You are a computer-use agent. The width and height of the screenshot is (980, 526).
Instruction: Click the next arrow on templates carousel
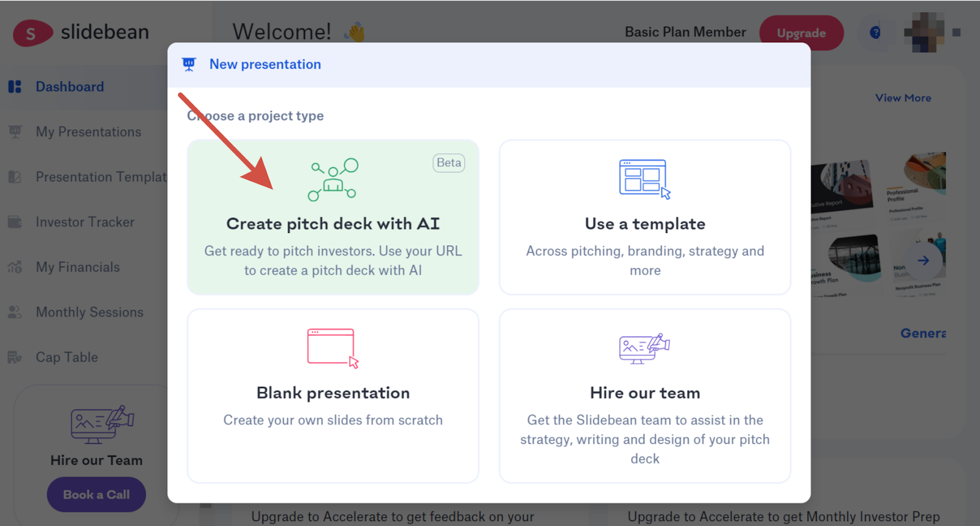(x=923, y=261)
